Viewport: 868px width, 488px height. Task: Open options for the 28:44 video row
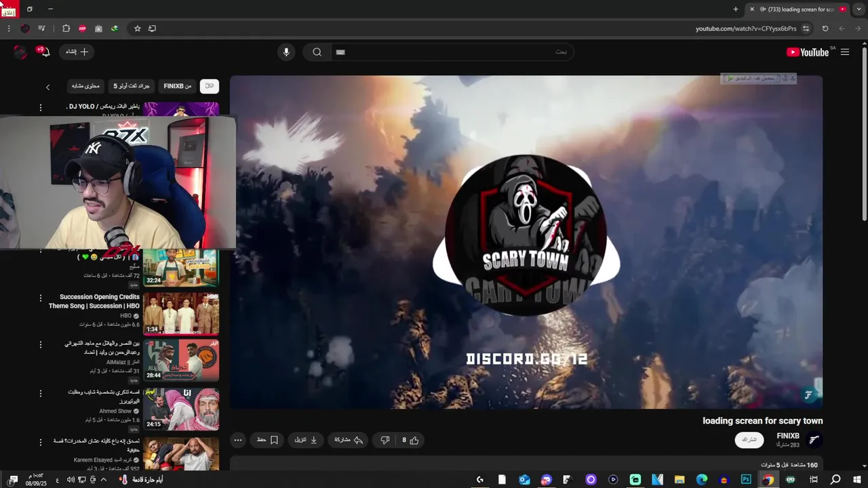(x=40, y=345)
